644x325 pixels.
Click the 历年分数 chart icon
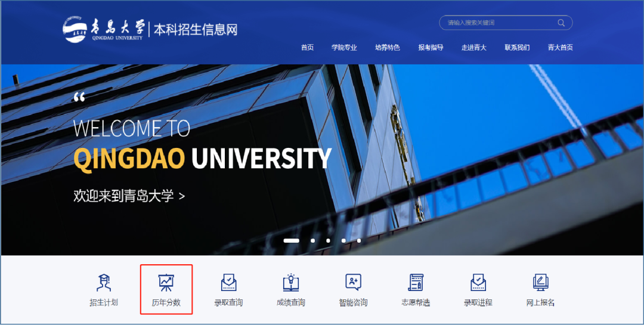click(x=166, y=283)
